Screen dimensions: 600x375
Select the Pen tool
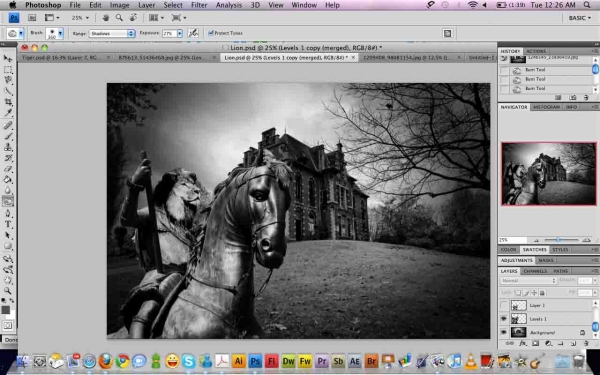coord(8,214)
